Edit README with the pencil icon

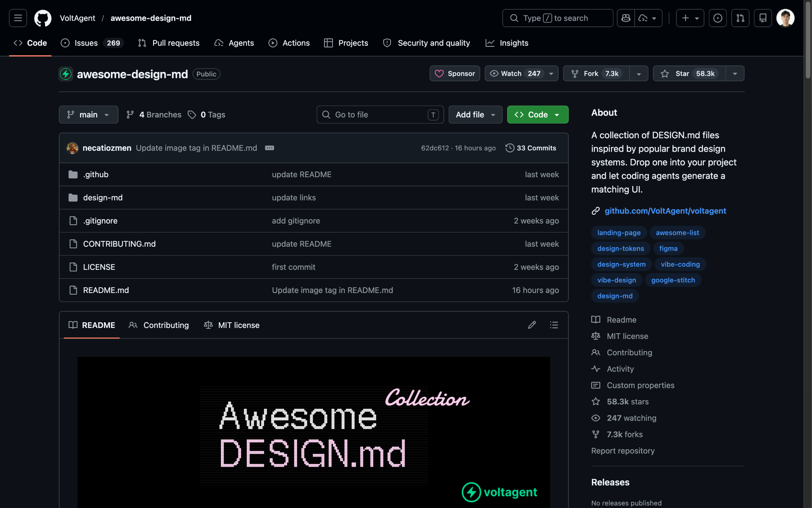pyautogui.click(x=532, y=325)
